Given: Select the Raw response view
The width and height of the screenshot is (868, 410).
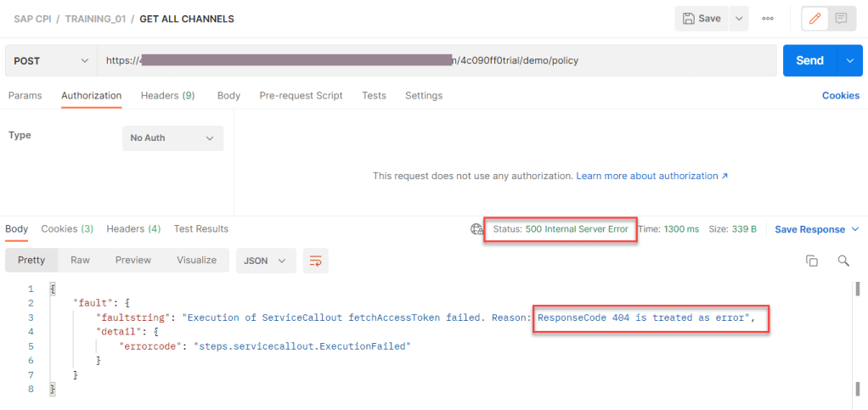Looking at the screenshot, I should click(80, 261).
